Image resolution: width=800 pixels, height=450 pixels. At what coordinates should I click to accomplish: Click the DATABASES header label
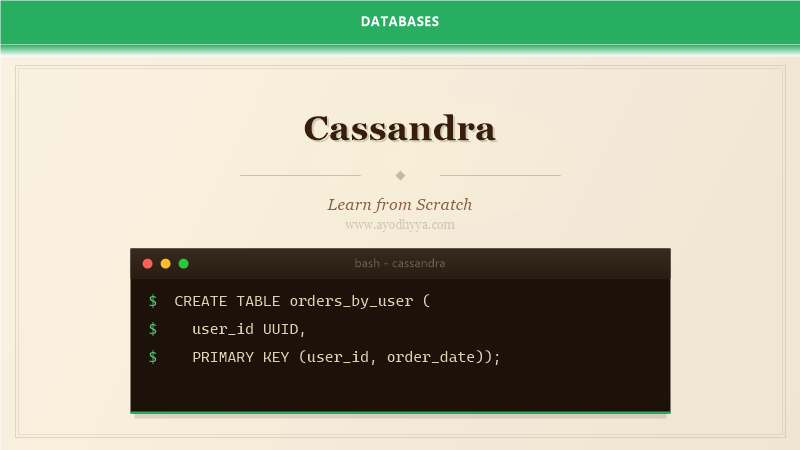400,21
